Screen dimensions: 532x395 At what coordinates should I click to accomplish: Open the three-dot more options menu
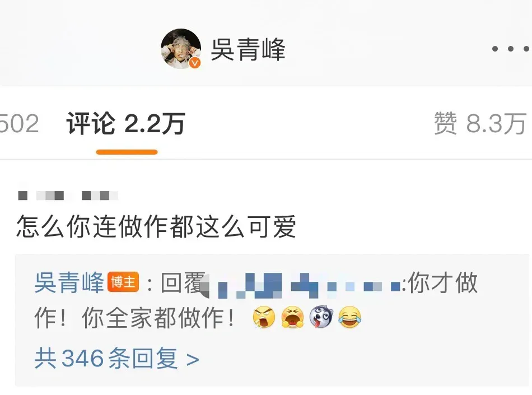point(511,49)
